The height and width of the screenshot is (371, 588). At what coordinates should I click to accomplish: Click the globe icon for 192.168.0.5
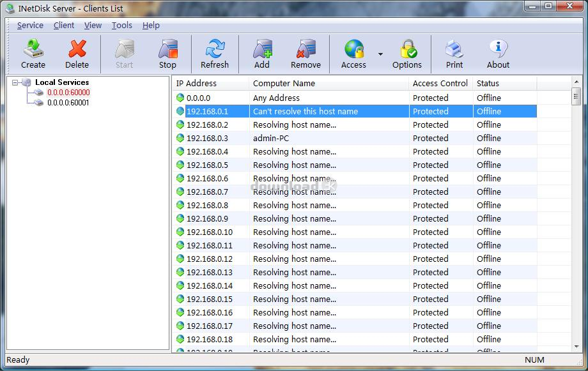click(180, 165)
